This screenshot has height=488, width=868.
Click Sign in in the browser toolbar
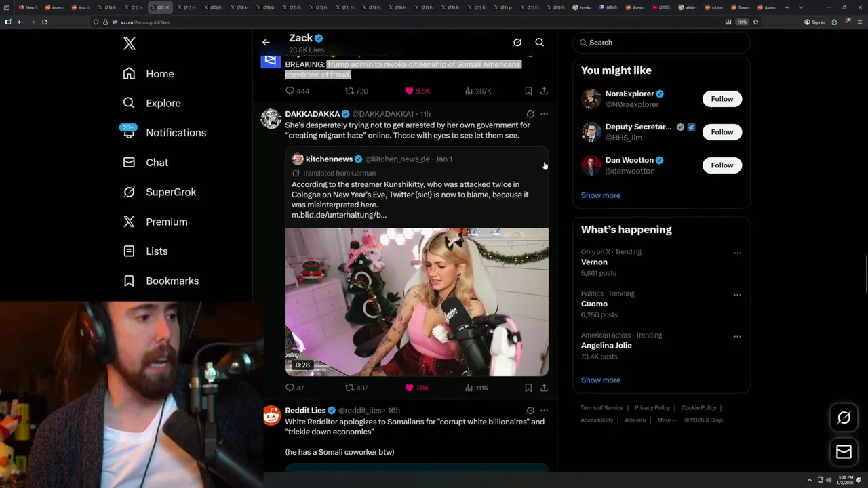tap(814, 22)
